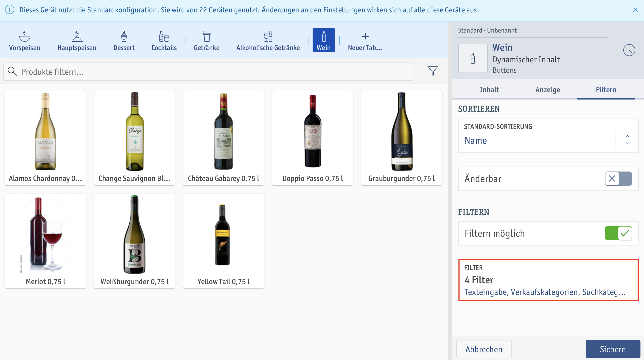644x360 pixels.
Task: Focus the Produkte filtern search field
Action: click(x=208, y=72)
